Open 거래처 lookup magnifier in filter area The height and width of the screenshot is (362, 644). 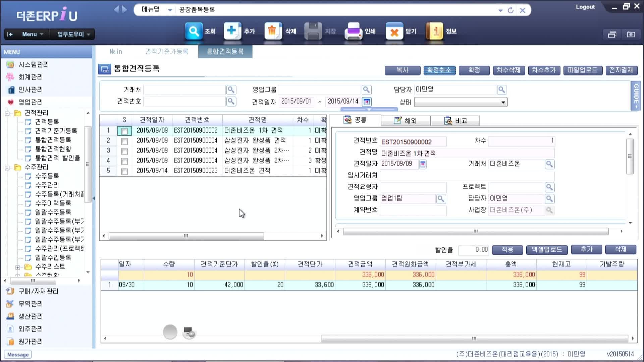click(x=231, y=90)
